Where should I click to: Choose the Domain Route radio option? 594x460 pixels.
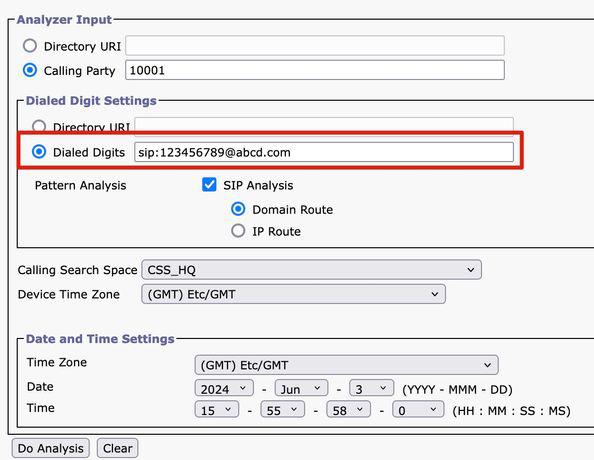pyautogui.click(x=238, y=209)
